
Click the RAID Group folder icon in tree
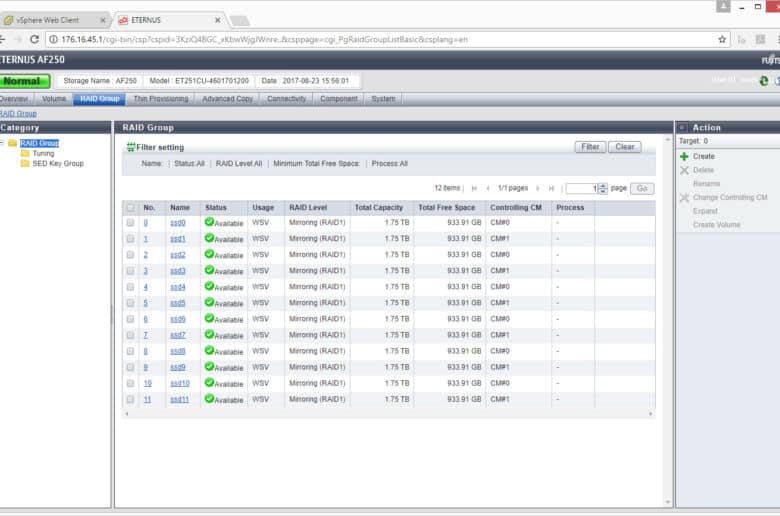pyautogui.click(x=13, y=143)
